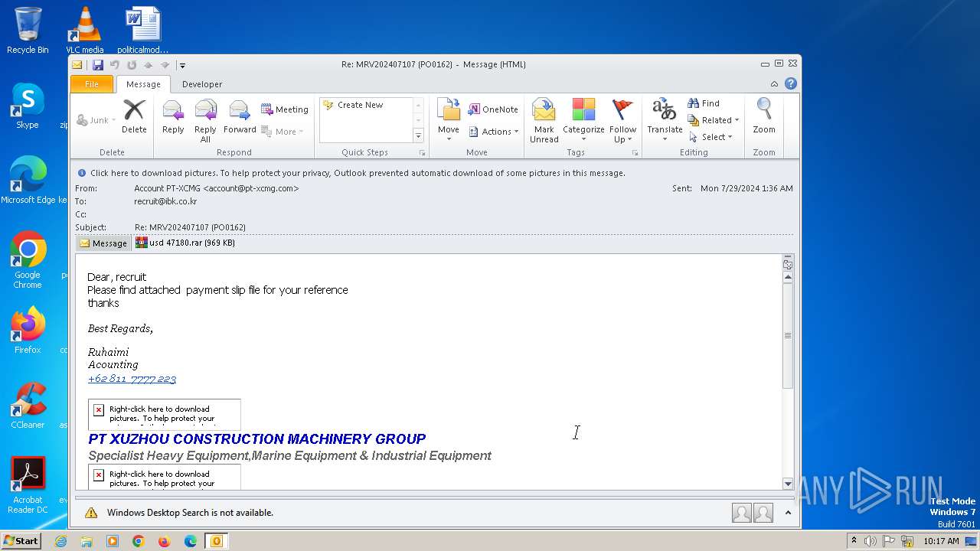This screenshot has height=551, width=980.
Task: Open the Select dropdown
Action: point(711,137)
